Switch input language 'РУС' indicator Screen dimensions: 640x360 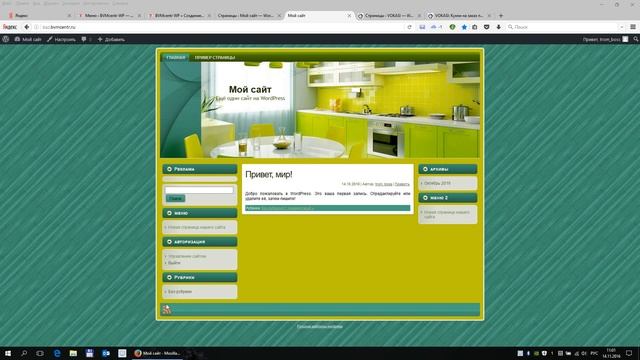[x=594, y=353]
